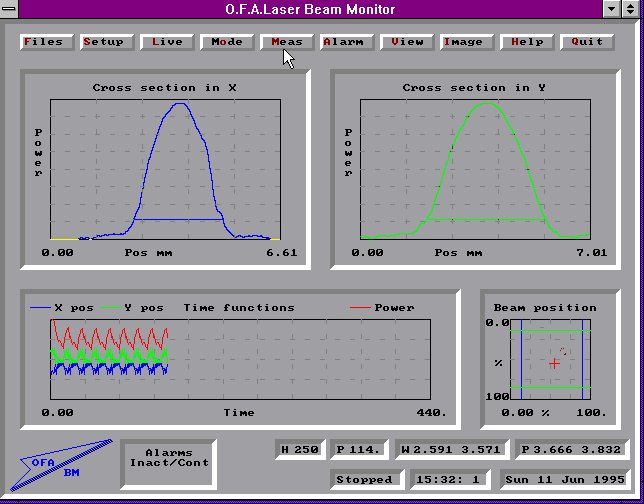Open the Setup menu

[104, 42]
